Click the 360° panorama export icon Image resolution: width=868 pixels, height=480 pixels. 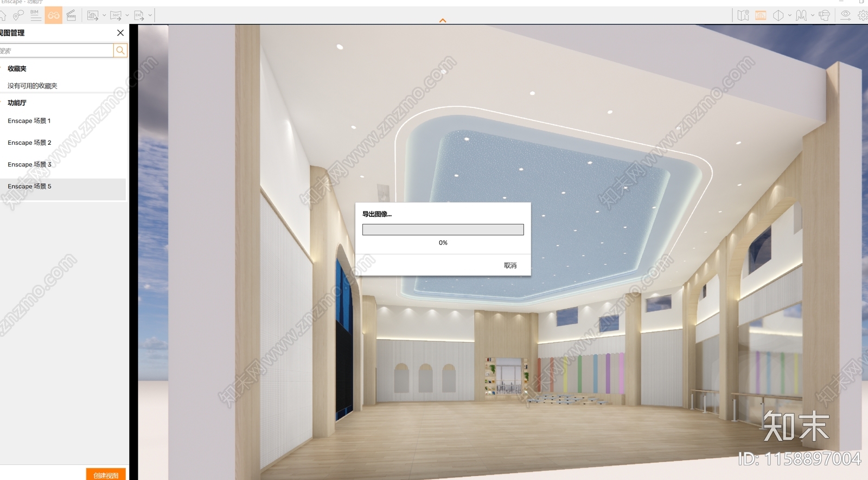point(116,16)
